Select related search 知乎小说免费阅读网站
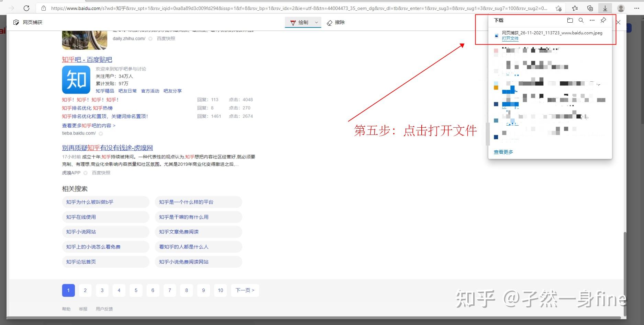The image size is (644, 325). coord(198,262)
